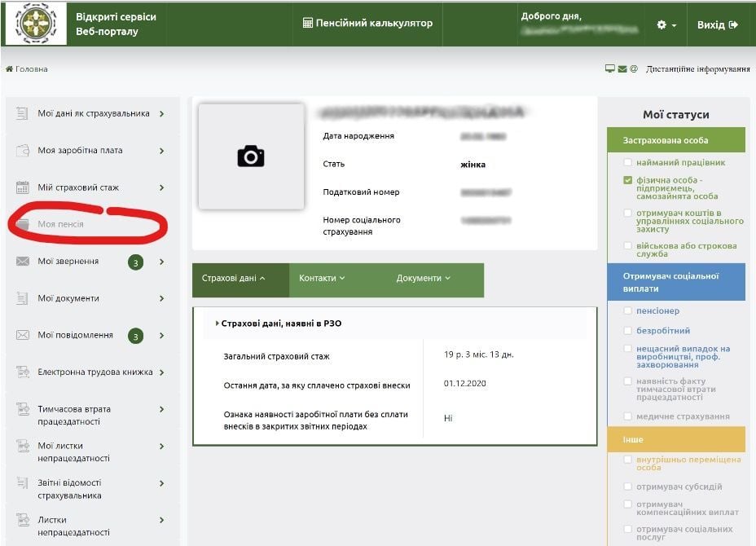Toggle the безробітний checkbox
The image size is (756, 546).
627,330
